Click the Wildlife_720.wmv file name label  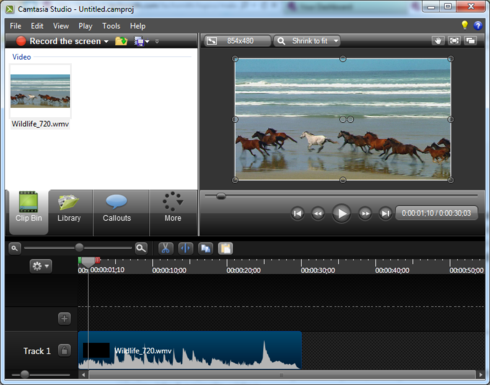pyautogui.click(x=40, y=124)
